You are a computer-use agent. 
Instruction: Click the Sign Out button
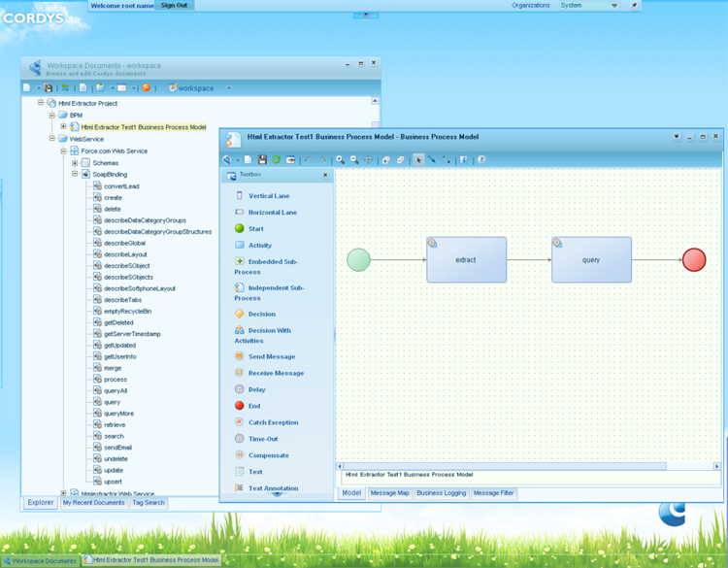click(x=175, y=6)
